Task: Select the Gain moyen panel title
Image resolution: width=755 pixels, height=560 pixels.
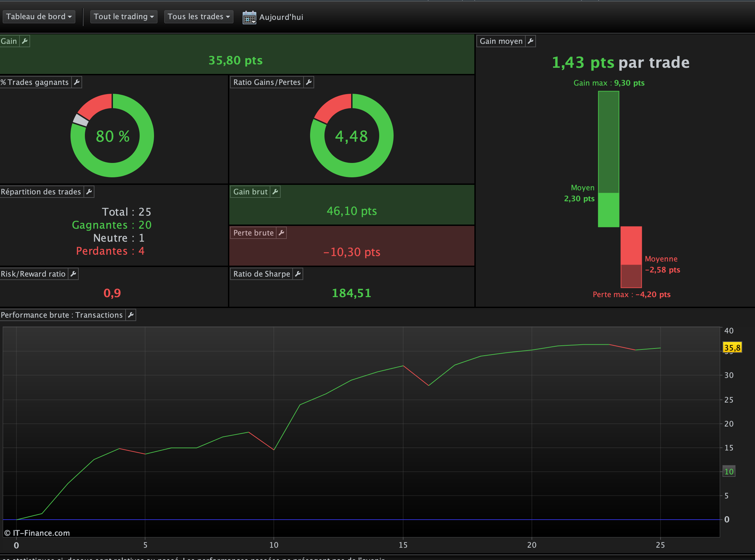Action: 501,41
